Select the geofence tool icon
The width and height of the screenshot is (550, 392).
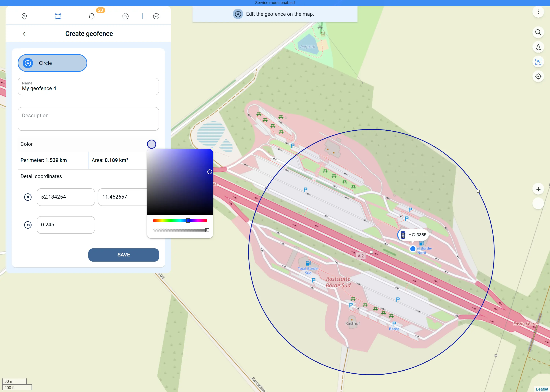(58, 16)
